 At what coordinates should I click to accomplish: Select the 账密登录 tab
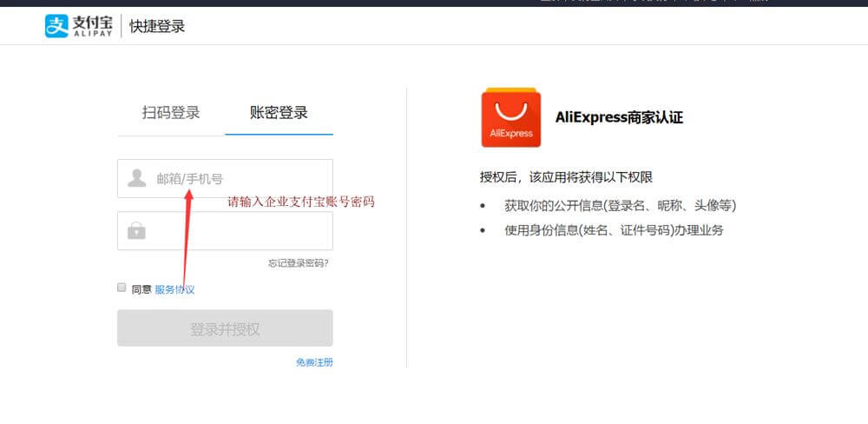[279, 113]
